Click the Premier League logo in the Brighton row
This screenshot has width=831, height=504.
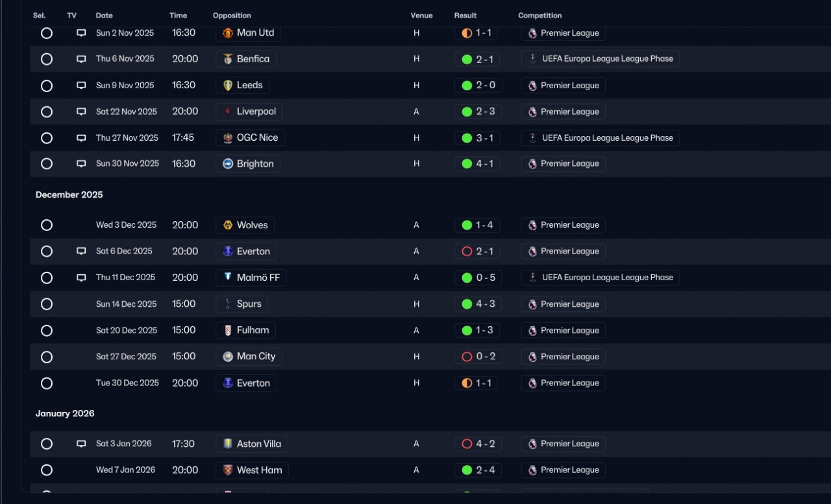click(532, 164)
